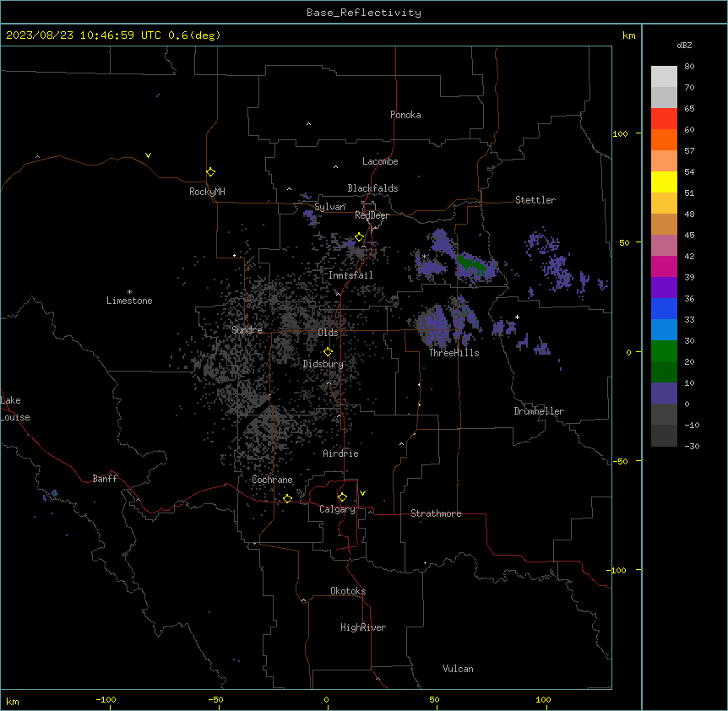Click the Ponoka city label
This screenshot has height=711, width=728.
point(405,115)
